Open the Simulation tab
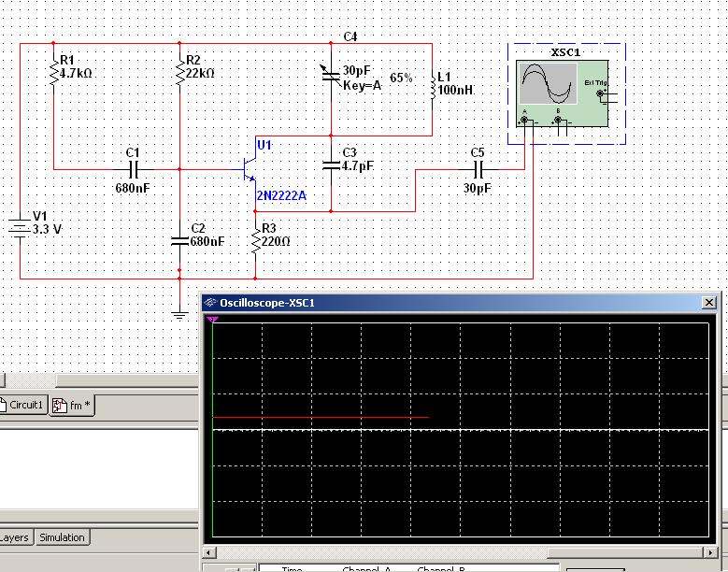 tap(63, 537)
